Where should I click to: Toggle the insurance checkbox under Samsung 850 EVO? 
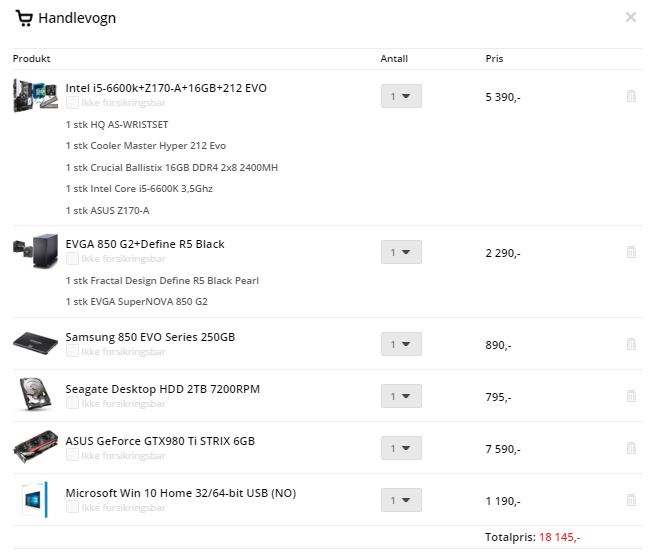[x=72, y=351]
